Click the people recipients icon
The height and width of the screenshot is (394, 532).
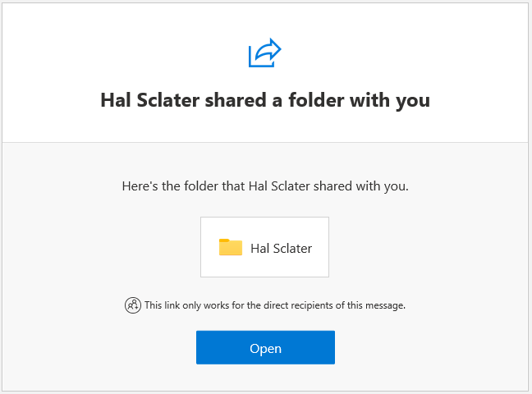click(133, 305)
